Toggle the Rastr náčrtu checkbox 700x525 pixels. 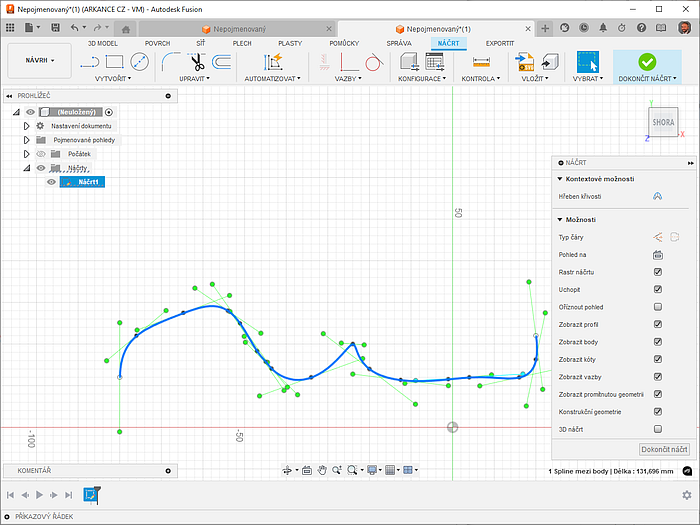(657, 272)
